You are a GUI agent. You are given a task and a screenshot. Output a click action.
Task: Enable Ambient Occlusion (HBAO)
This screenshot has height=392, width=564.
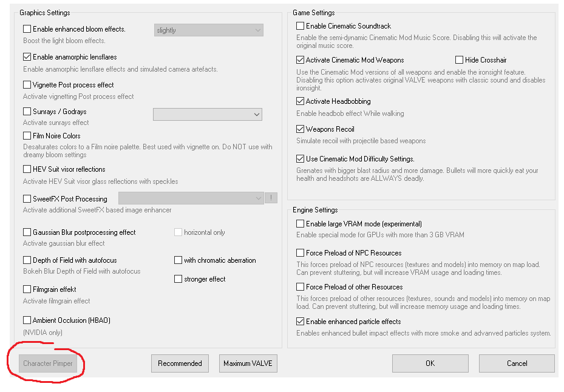[27, 320]
